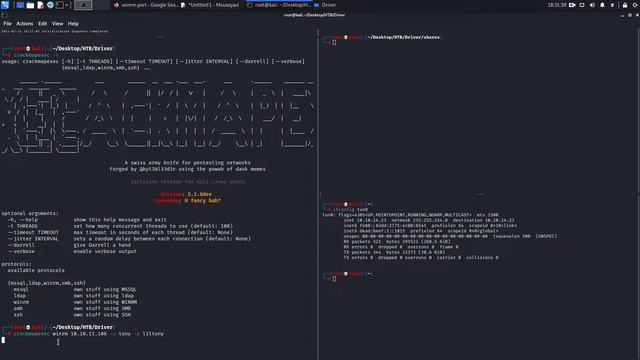This screenshot has height=360, width=640.
Task: Launch the terminal emulator panel icon
Action: (x=60, y=5)
